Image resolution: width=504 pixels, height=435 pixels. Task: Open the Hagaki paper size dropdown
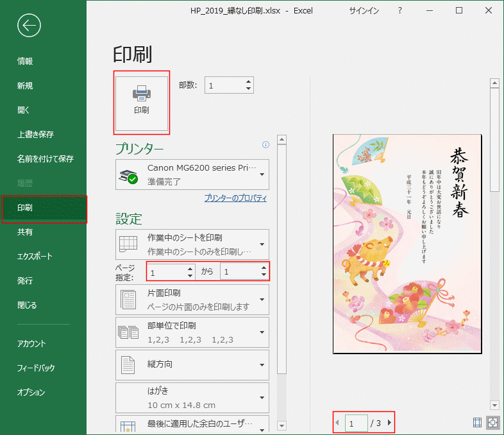point(192,398)
